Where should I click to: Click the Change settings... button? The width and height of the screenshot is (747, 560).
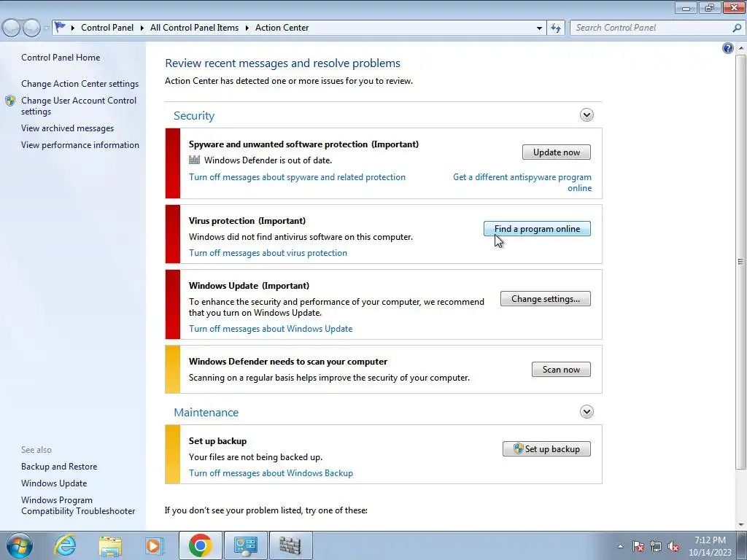[x=546, y=298]
